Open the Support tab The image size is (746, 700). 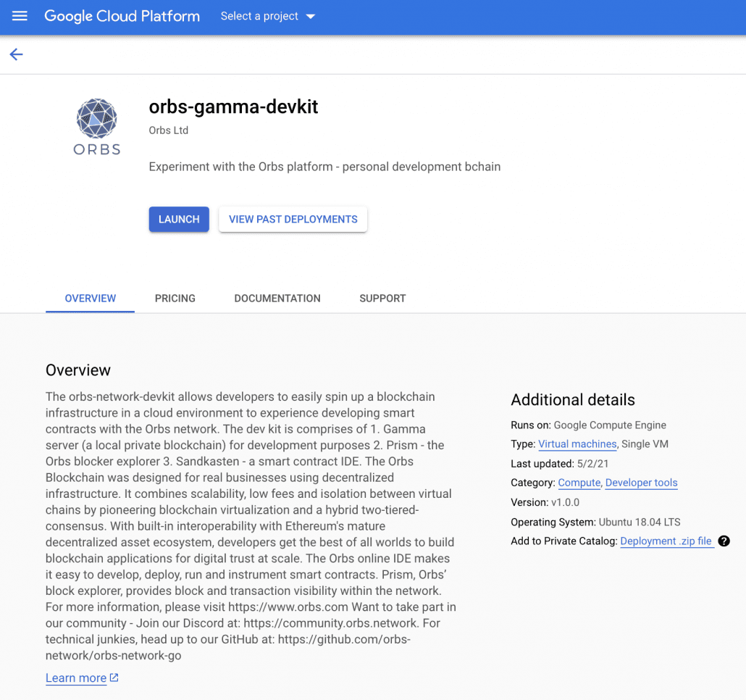382,299
